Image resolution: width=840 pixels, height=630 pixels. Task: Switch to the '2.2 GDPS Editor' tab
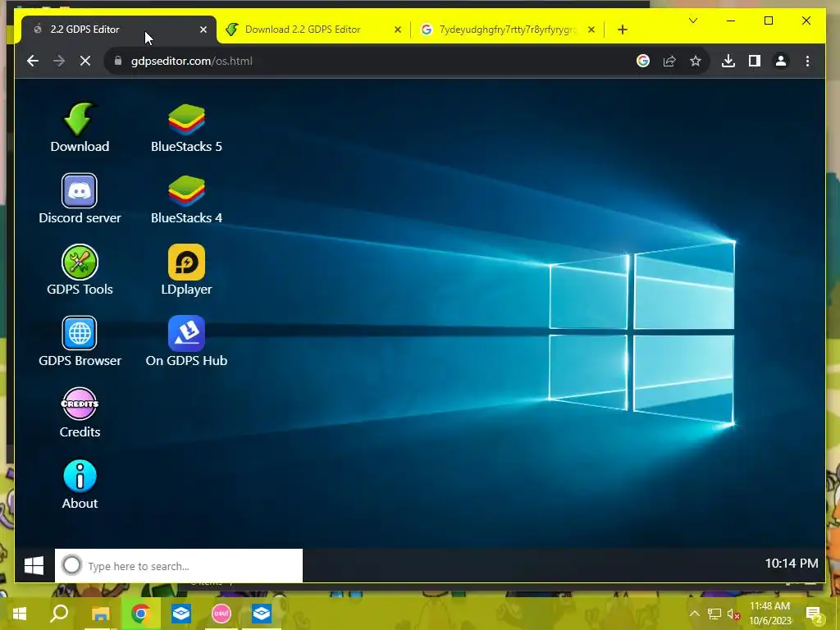coord(119,30)
